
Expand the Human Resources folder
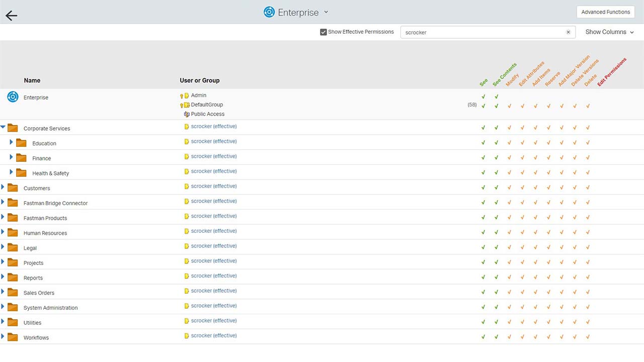click(x=3, y=232)
